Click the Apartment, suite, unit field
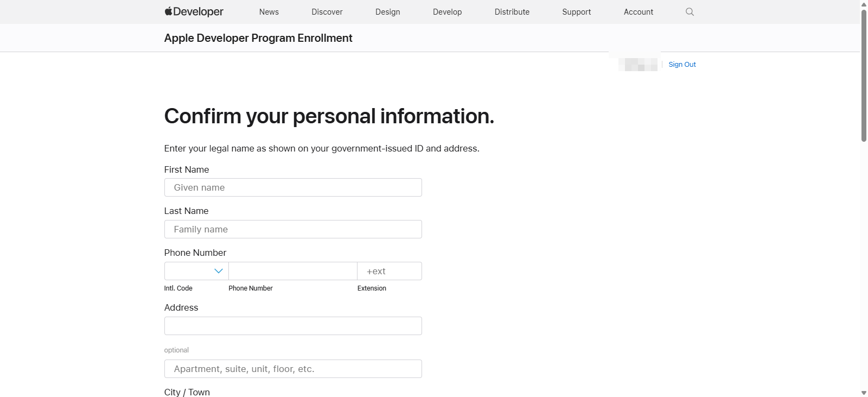868x397 pixels. click(293, 369)
